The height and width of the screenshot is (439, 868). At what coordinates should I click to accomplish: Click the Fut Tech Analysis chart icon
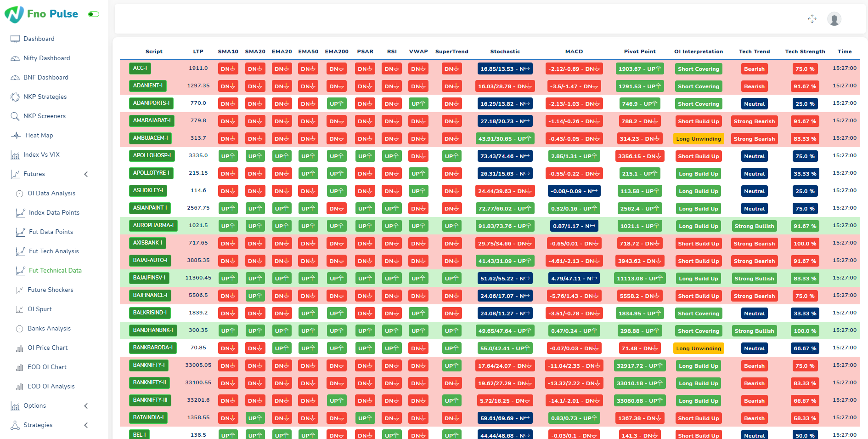click(x=20, y=251)
